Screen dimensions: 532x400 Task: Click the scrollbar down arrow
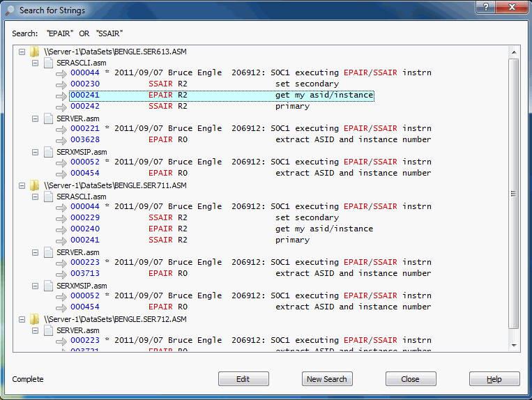[514, 346]
